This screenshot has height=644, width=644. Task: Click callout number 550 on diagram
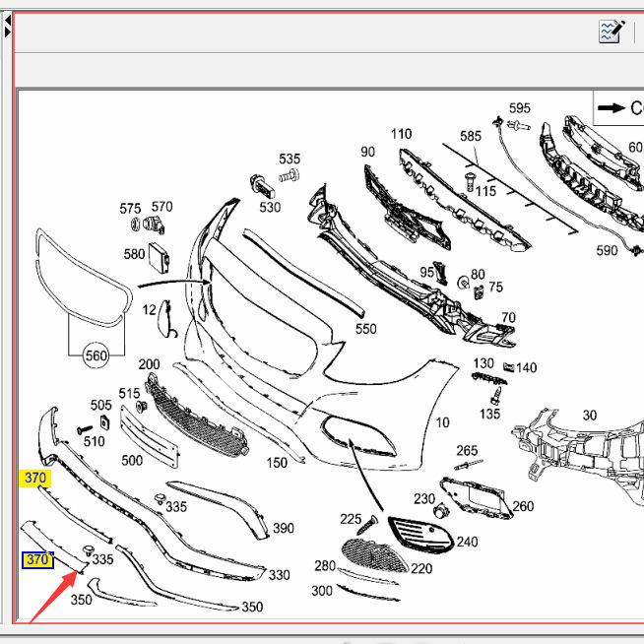tap(365, 329)
